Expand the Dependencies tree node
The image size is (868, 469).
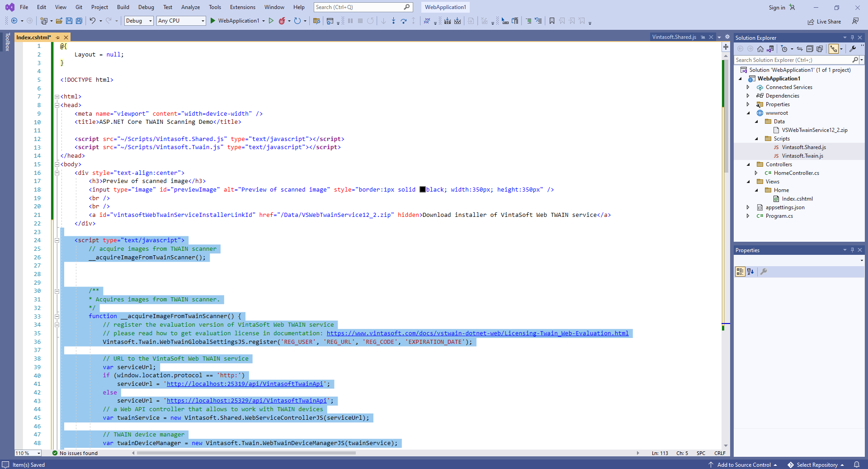(x=748, y=96)
